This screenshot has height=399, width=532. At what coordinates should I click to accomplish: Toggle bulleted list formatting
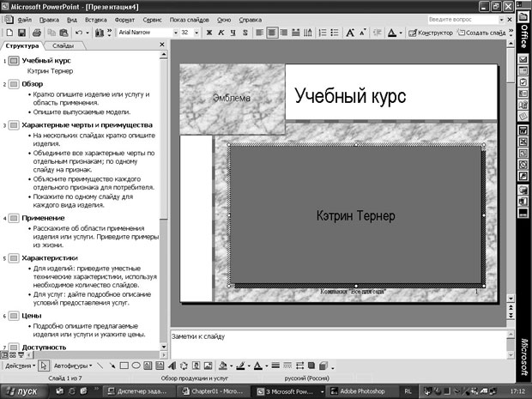tap(335, 33)
